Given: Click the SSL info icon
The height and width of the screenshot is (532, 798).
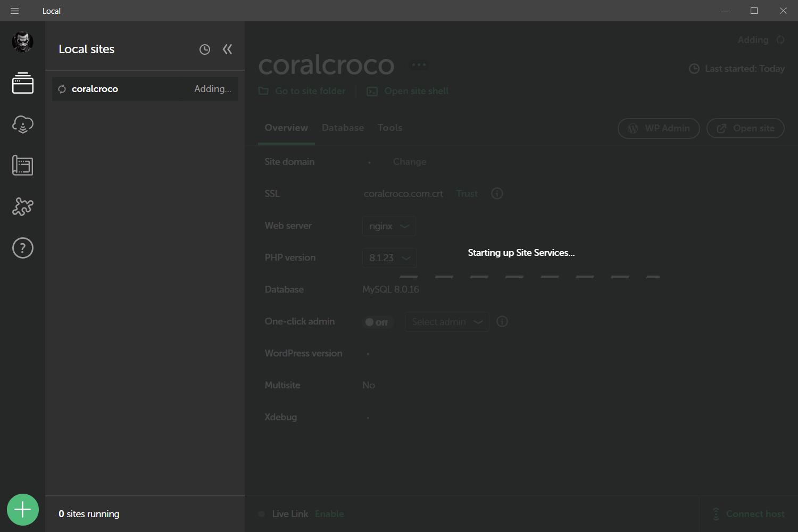Looking at the screenshot, I should (x=497, y=194).
